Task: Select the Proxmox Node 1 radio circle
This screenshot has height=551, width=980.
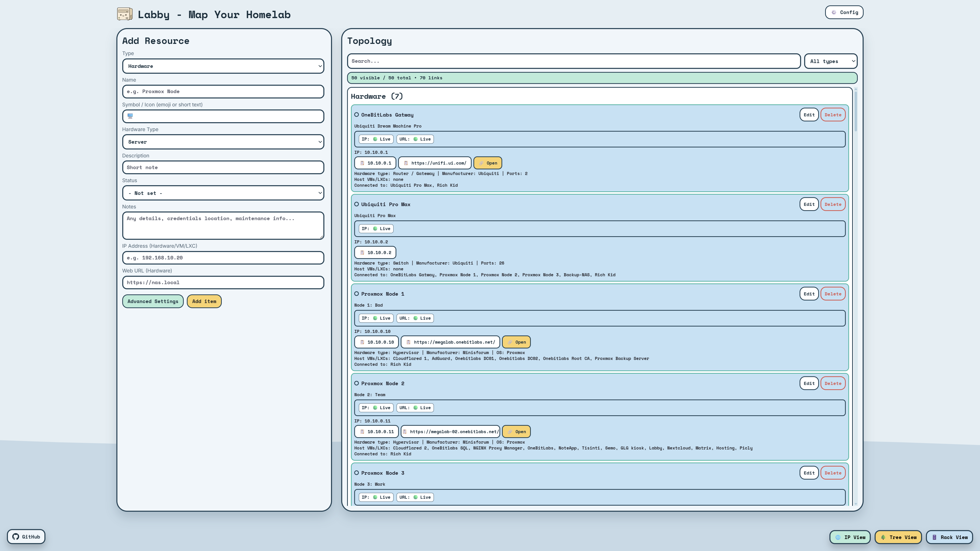Action: coord(357,294)
